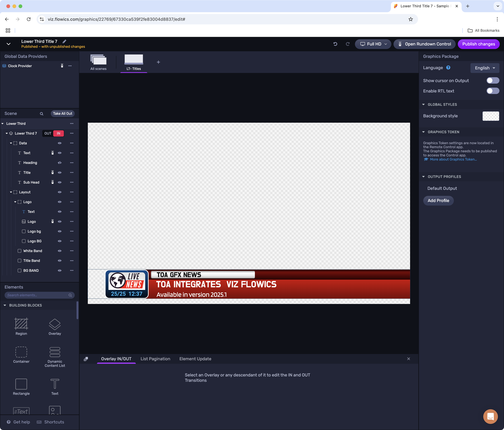504x430 pixels.
Task: Open Background style color swatch
Action: coord(491,116)
